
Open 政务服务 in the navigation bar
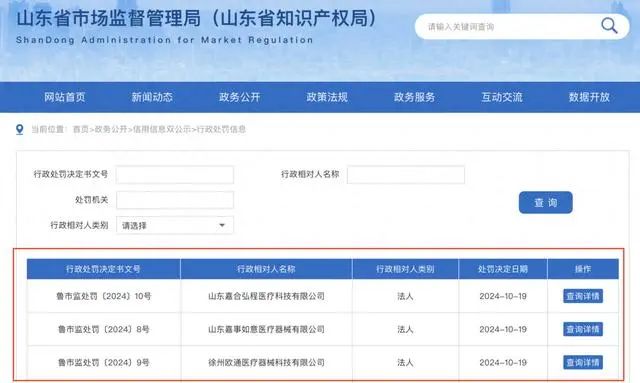[414, 97]
